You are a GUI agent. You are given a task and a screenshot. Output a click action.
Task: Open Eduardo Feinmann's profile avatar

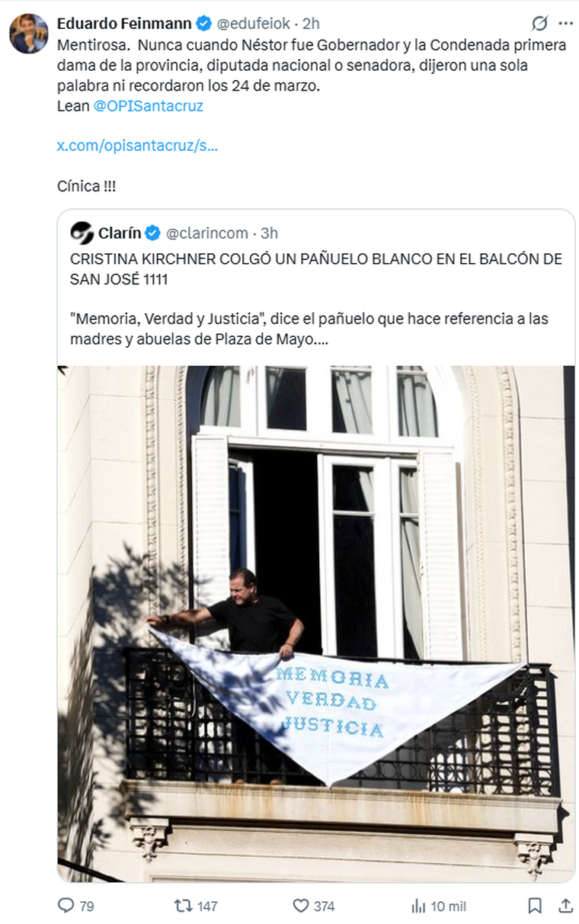pos(29,34)
